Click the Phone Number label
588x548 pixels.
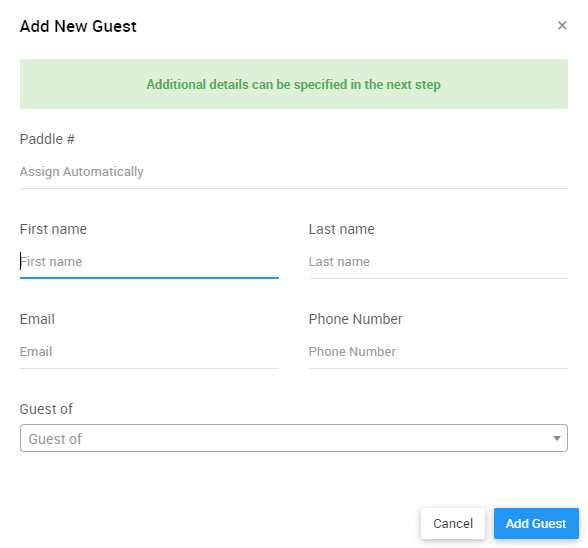point(356,319)
